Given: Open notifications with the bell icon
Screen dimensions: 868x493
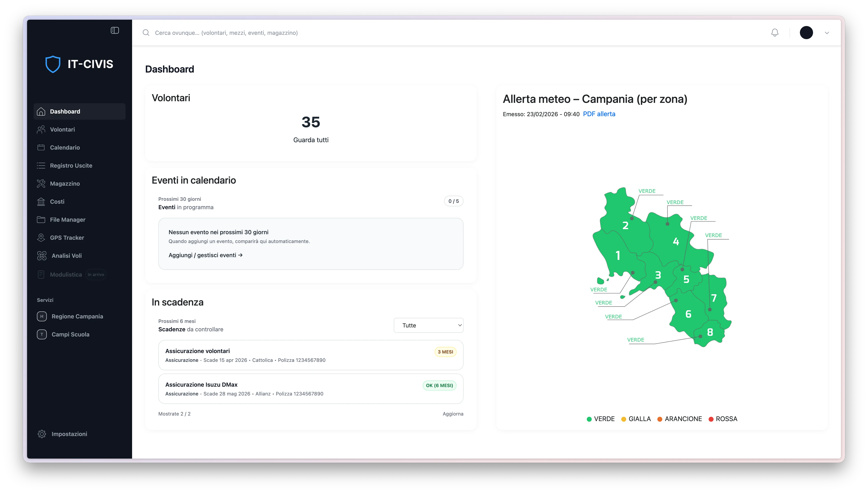Looking at the screenshot, I should [775, 33].
